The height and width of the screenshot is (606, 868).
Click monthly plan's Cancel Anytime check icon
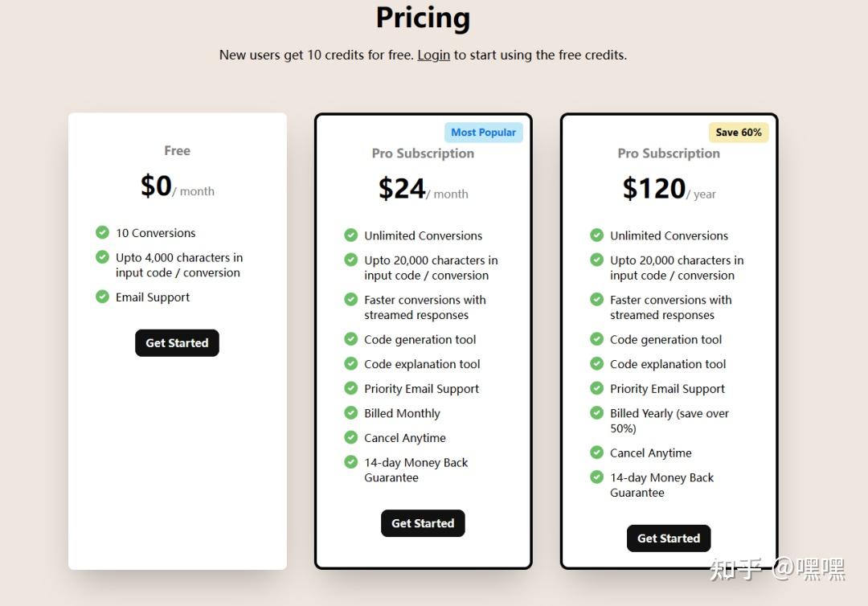(x=351, y=437)
